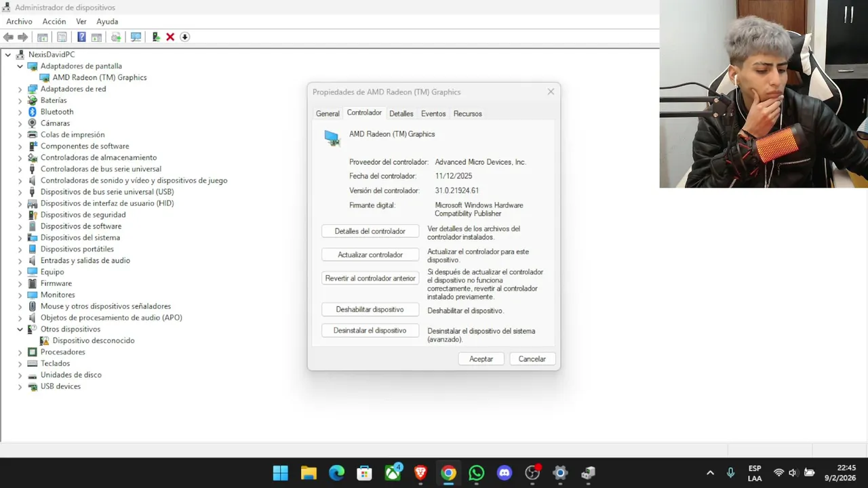Open Device Manager taskbar icon
The image size is (868, 488).
point(588,473)
